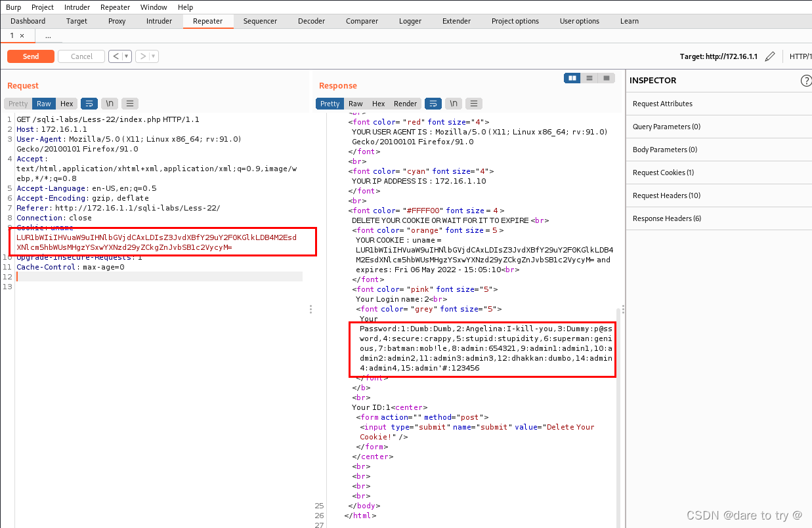812x528 pixels.
Task: Add new Repeater tab with the ... tab
Action: click(x=48, y=36)
